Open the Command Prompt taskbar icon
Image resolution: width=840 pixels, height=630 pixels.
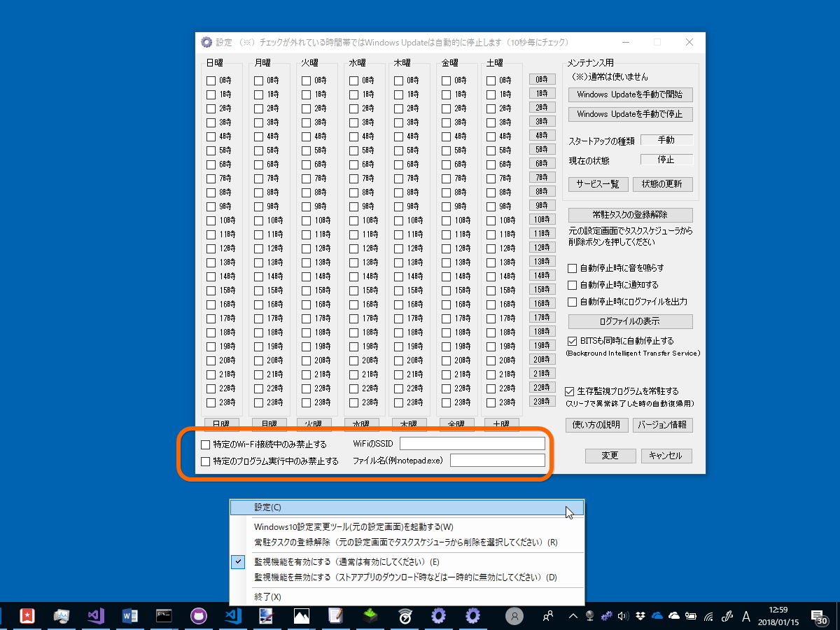pos(164,617)
